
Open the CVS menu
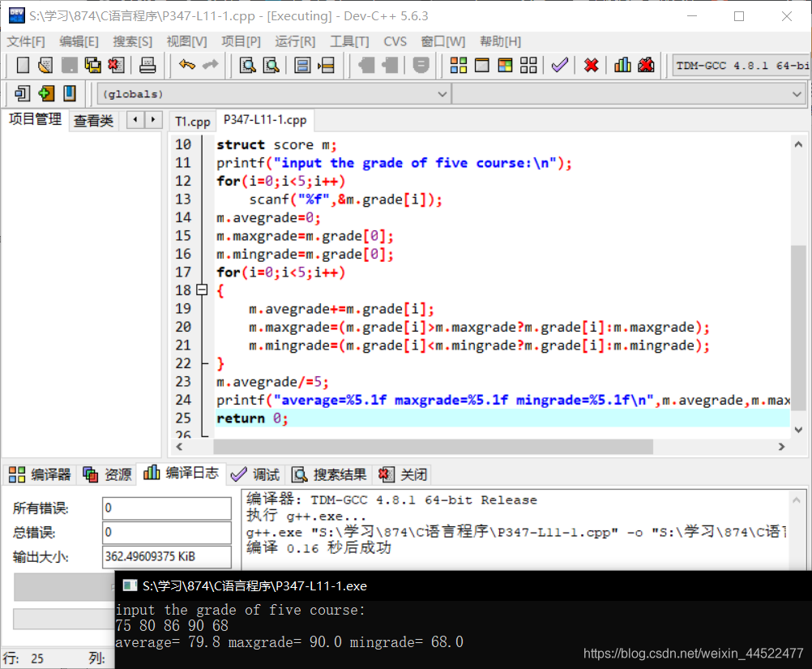[395, 41]
